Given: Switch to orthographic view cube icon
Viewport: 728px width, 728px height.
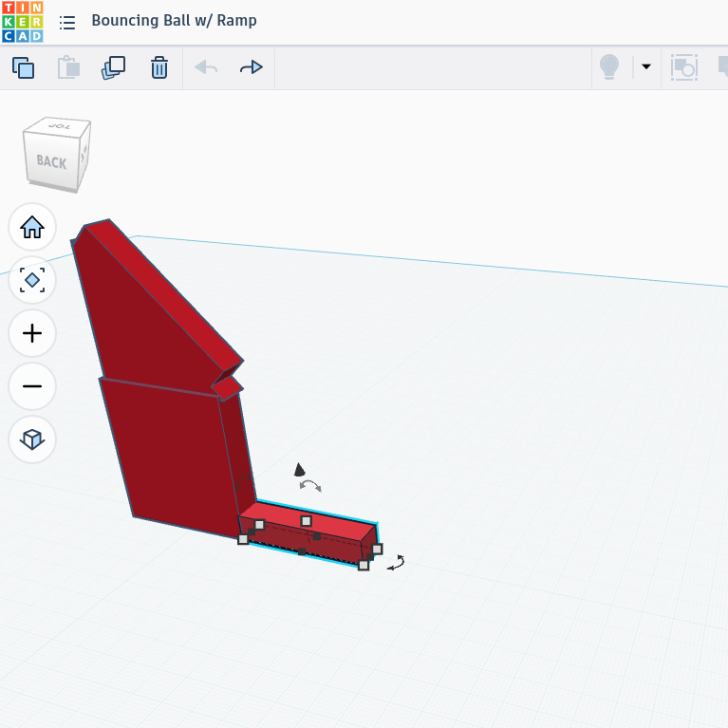Looking at the screenshot, I should [32, 439].
